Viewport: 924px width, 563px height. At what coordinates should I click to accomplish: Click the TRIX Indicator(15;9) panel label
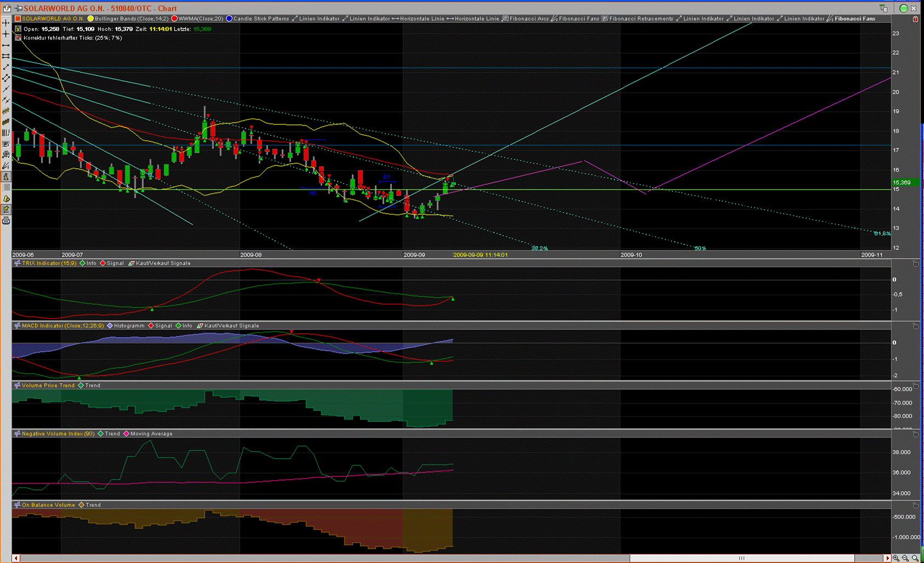(x=49, y=263)
